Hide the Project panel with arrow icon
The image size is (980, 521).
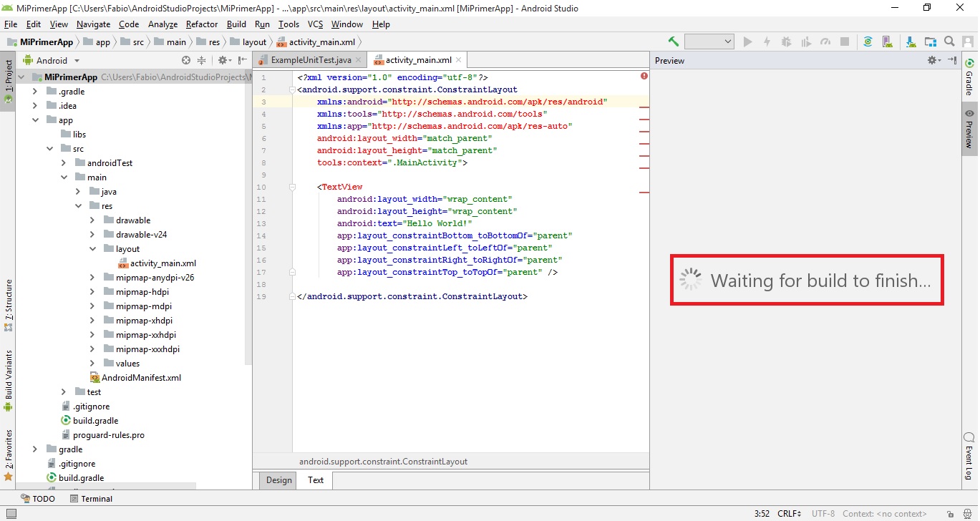[243, 61]
